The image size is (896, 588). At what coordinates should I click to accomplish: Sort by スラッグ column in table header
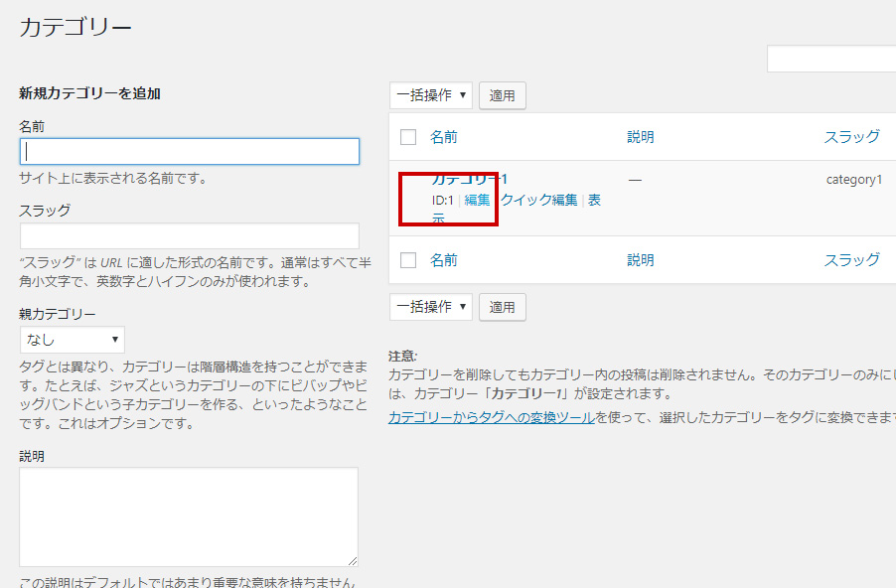pos(851,137)
